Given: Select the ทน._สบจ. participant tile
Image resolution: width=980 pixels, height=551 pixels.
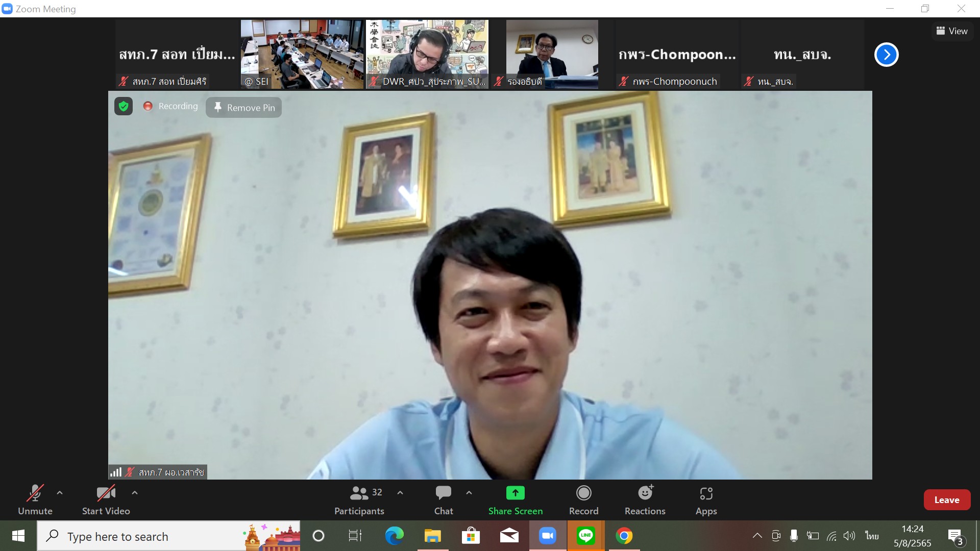Looking at the screenshot, I should (x=802, y=54).
